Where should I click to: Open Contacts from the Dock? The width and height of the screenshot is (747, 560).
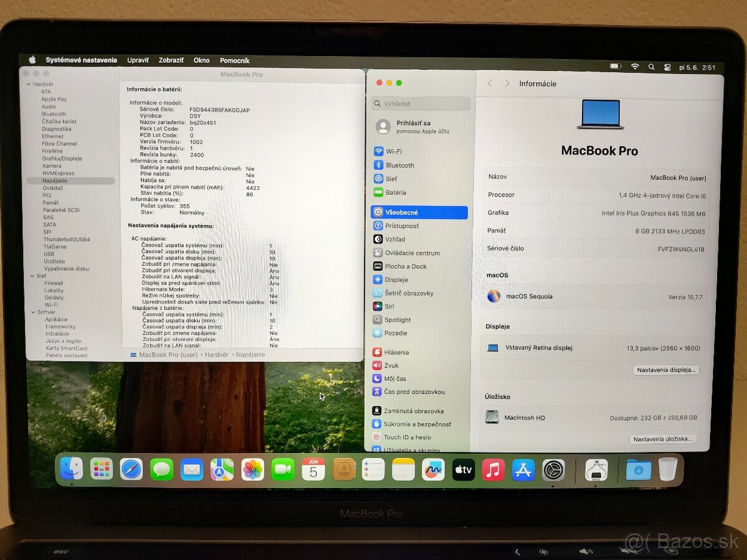click(x=344, y=469)
